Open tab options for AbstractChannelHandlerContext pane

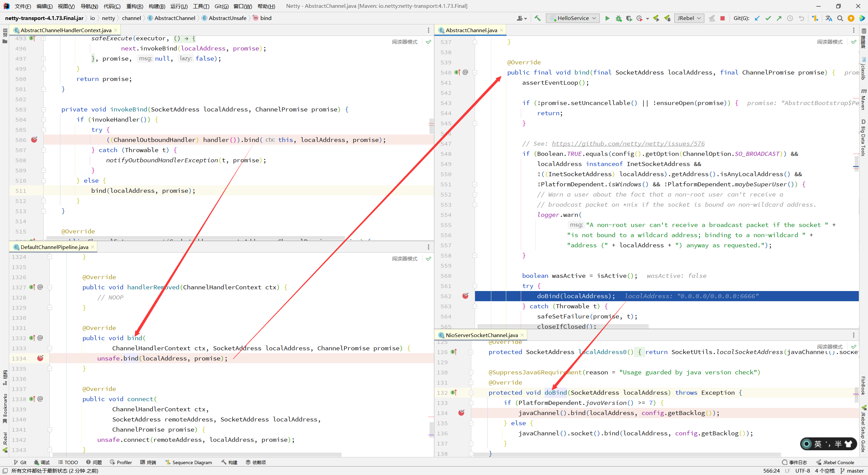click(x=428, y=30)
